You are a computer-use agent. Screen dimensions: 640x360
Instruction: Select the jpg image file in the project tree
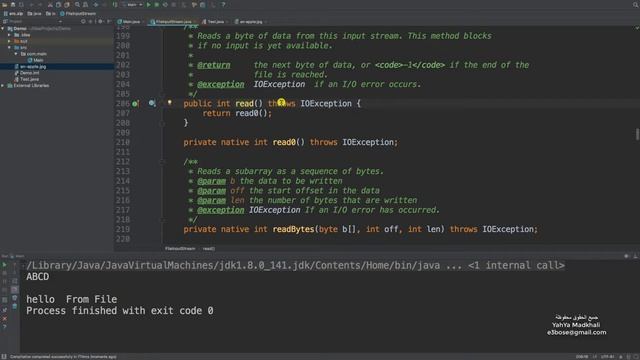coord(30,67)
